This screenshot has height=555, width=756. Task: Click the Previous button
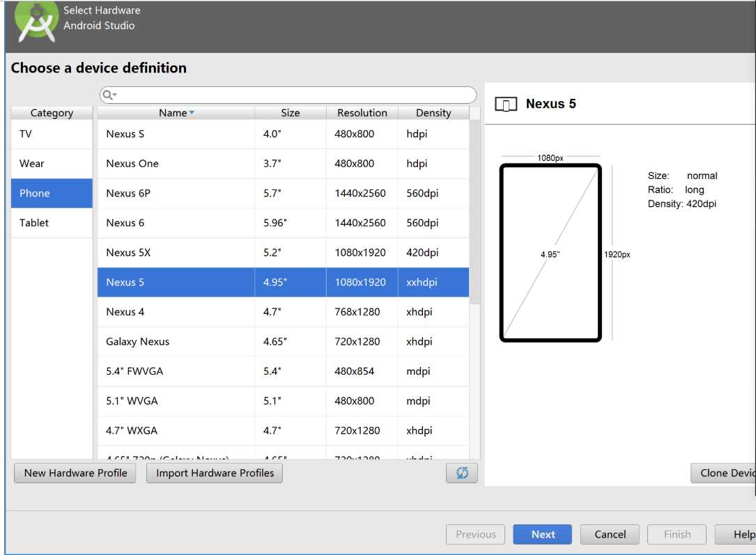pos(475,534)
